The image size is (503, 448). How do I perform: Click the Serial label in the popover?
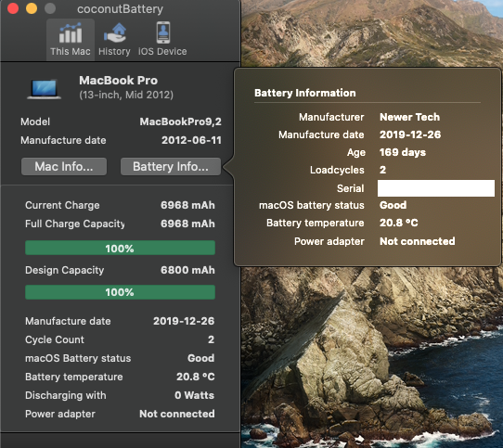(x=350, y=188)
